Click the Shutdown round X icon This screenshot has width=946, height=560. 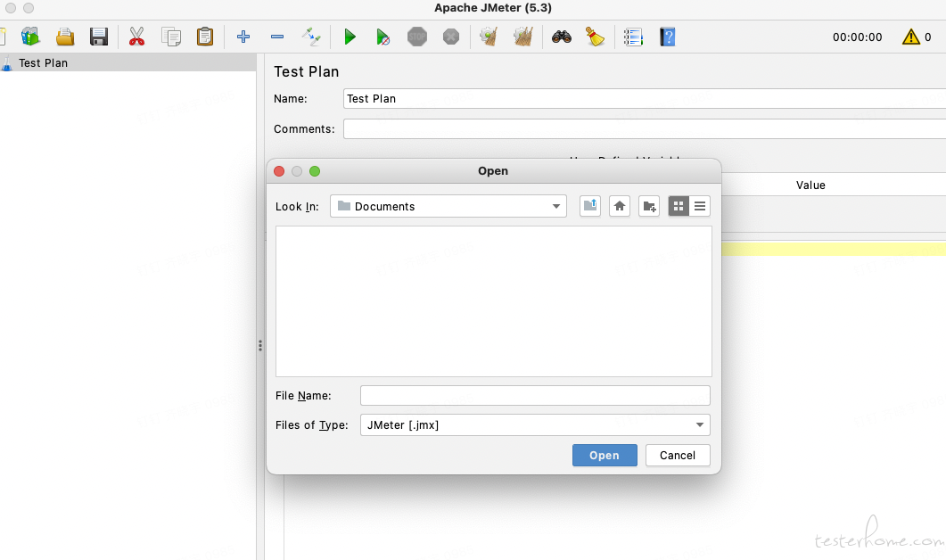tap(451, 37)
